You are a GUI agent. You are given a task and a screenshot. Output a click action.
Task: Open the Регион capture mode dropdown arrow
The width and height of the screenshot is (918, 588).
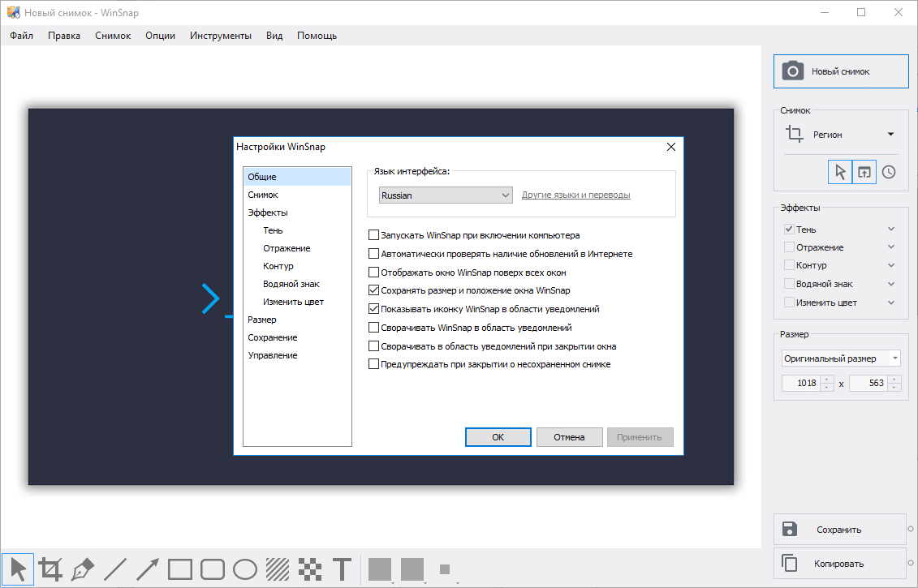click(891, 134)
